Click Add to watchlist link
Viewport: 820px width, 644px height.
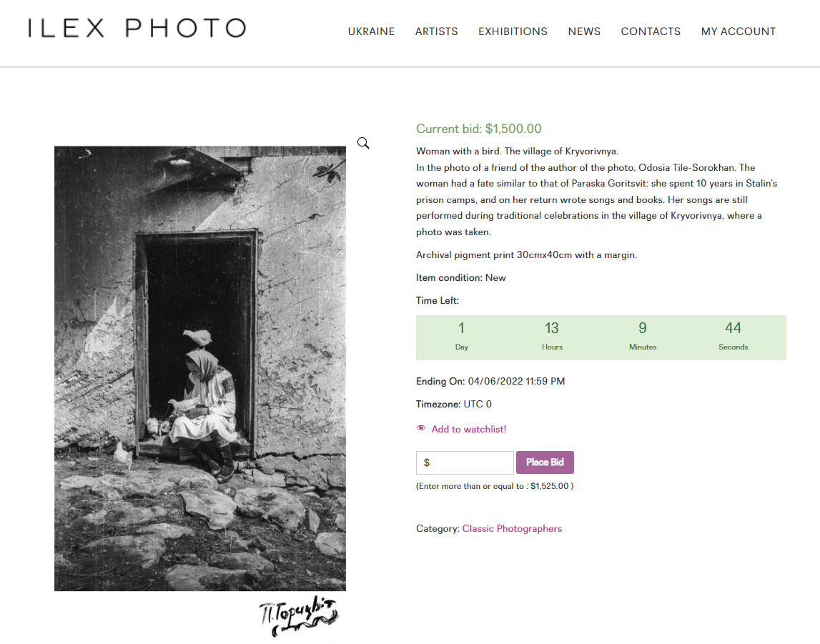coord(468,429)
